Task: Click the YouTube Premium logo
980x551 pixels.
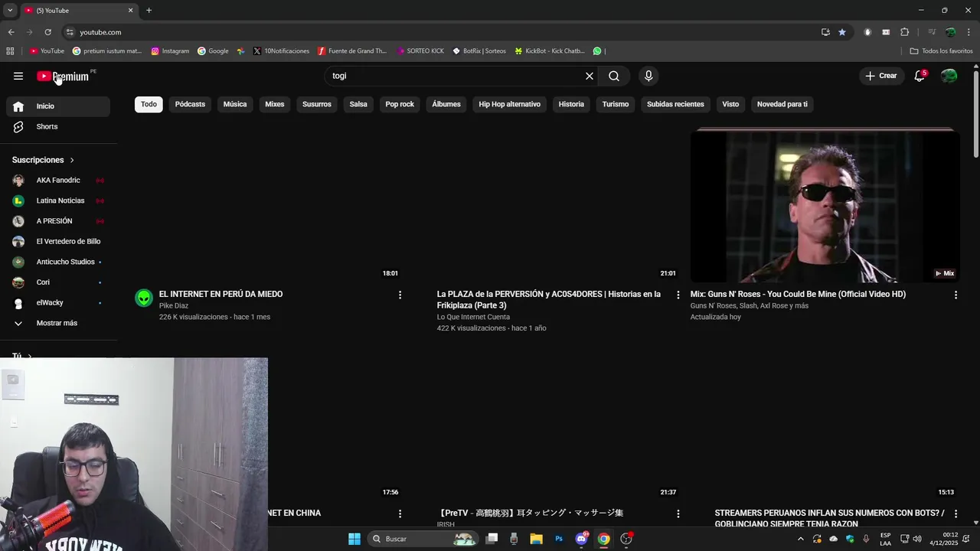Action: coord(63,76)
